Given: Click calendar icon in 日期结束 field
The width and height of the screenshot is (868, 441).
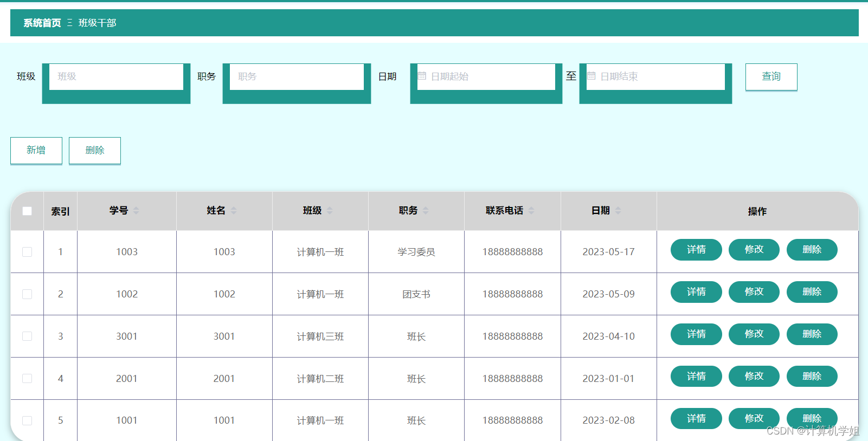Looking at the screenshot, I should click(591, 76).
